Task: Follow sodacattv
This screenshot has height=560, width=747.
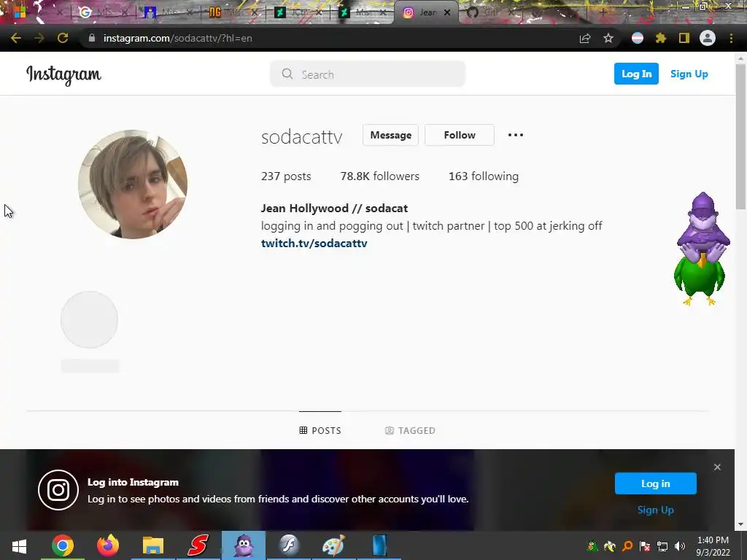Action: coord(460,135)
